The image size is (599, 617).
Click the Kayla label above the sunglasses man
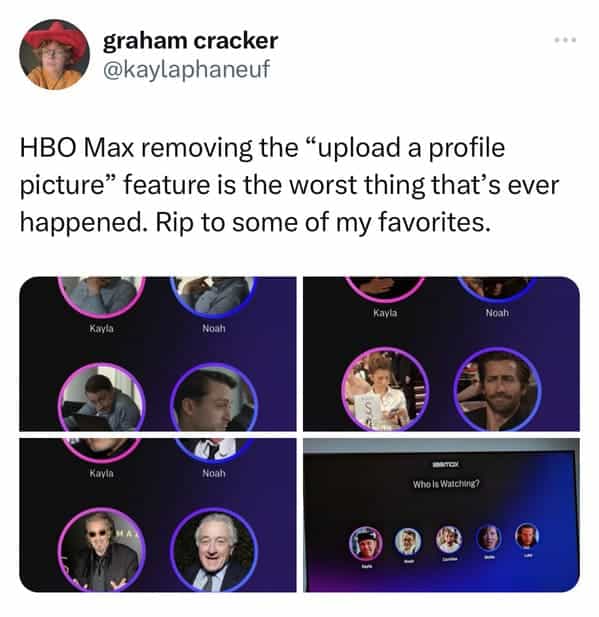102,473
